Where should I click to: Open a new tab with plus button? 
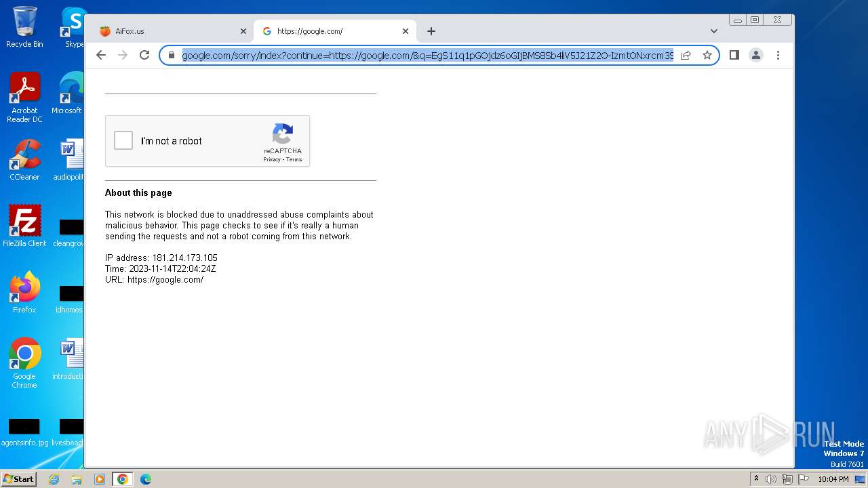(x=431, y=31)
